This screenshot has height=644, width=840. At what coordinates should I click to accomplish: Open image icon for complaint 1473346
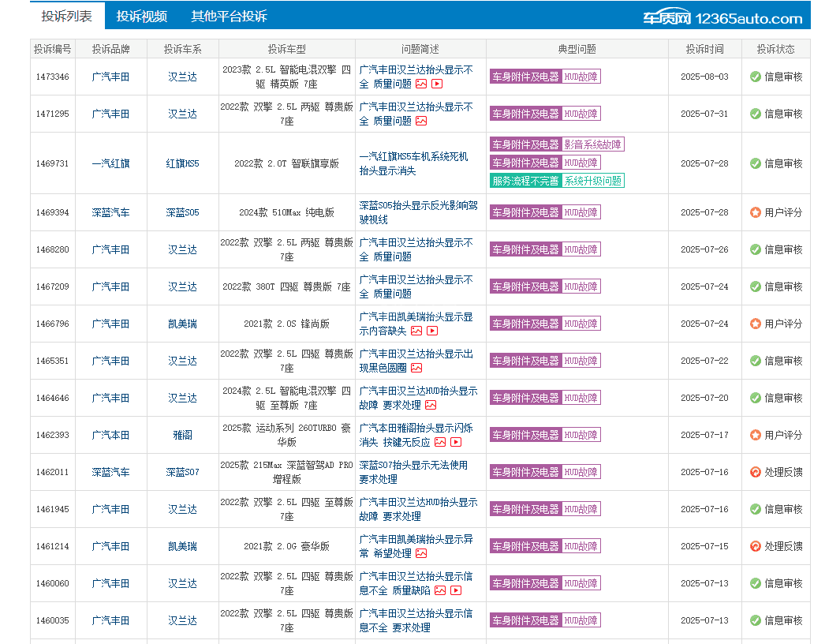pyautogui.click(x=421, y=84)
